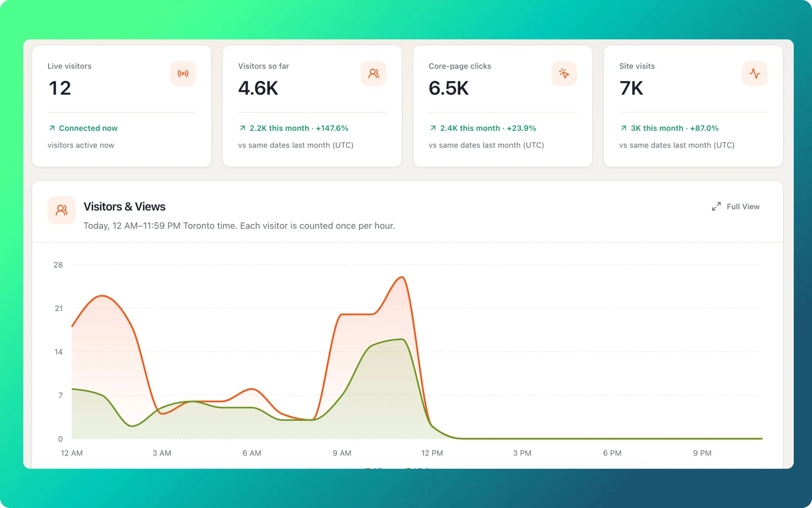Screen dimensions: 812x508
Task: Click the 28 y-axis label
Action: point(58,265)
